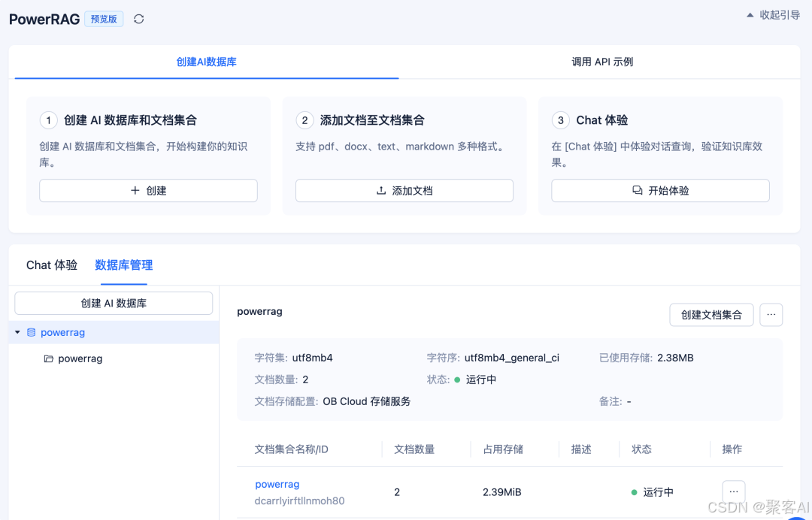Click the 操作 column header
This screenshot has width=812, height=520.
click(x=732, y=449)
